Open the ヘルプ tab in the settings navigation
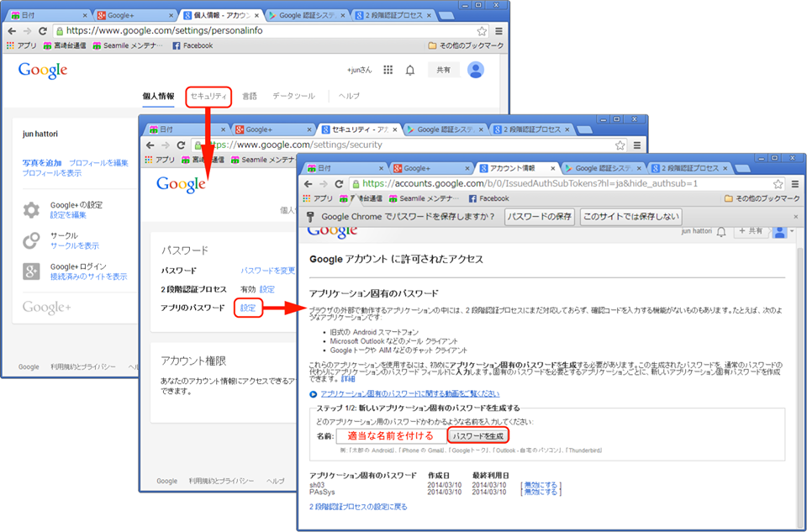 tap(349, 96)
